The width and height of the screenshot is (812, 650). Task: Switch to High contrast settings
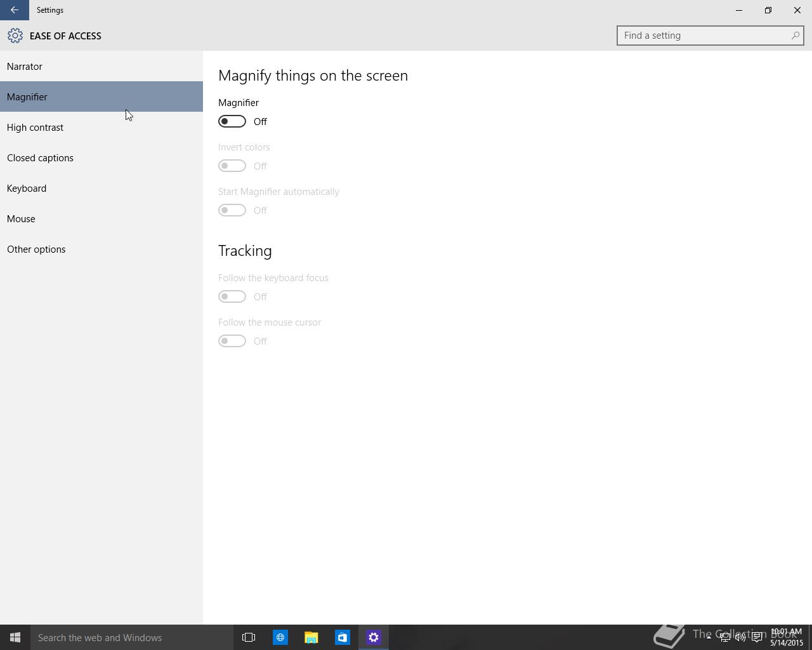click(101, 127)
